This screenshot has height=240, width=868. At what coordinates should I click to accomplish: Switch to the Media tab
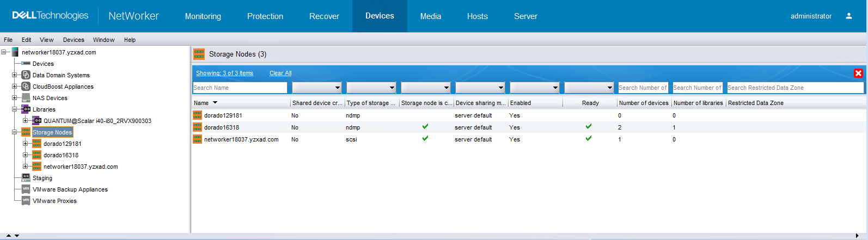click(431, 16)
